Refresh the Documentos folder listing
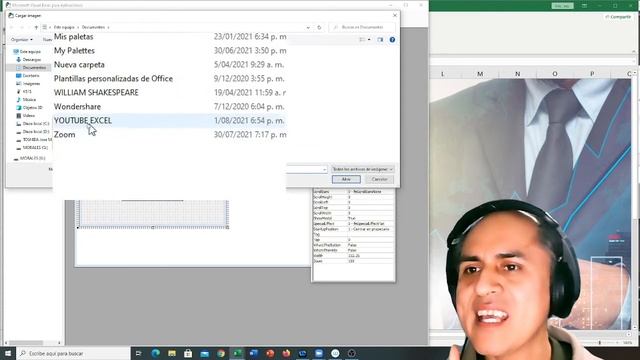This screenshot has height=360, width=640. [319, 27]
